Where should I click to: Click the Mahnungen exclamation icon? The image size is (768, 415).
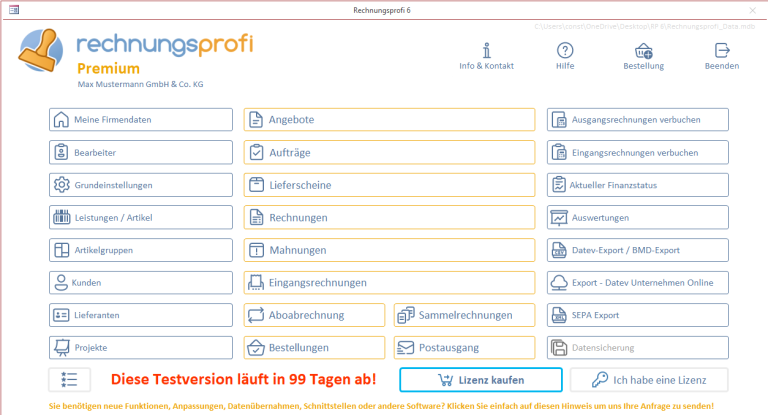[x=256, y=250]
